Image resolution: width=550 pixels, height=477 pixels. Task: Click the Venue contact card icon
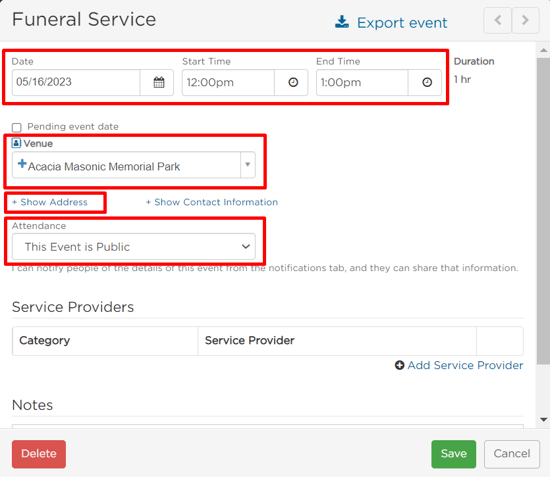point(16,143)
